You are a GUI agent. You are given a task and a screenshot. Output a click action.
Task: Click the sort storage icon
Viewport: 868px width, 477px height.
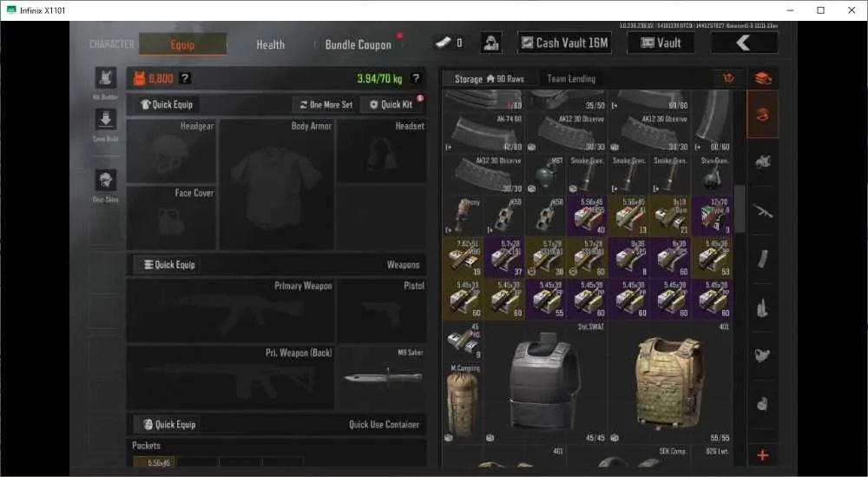tap(728, 78)
